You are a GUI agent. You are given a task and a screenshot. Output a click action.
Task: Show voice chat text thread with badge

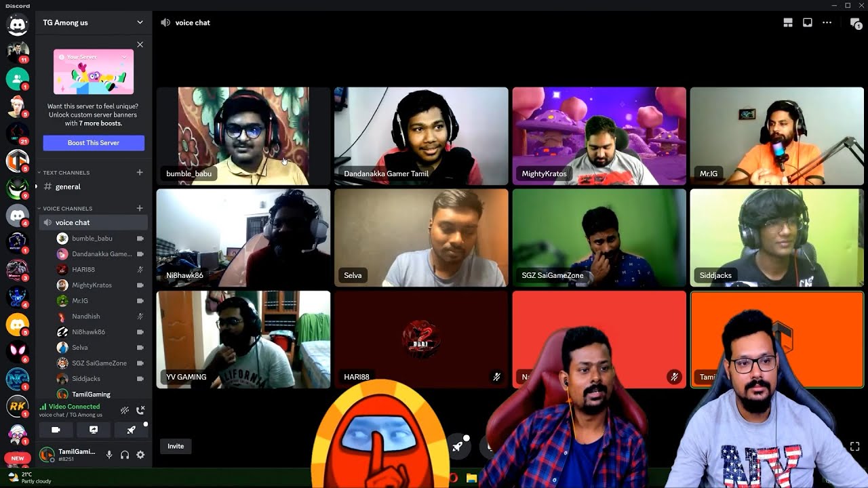click(x=856, y=23)
